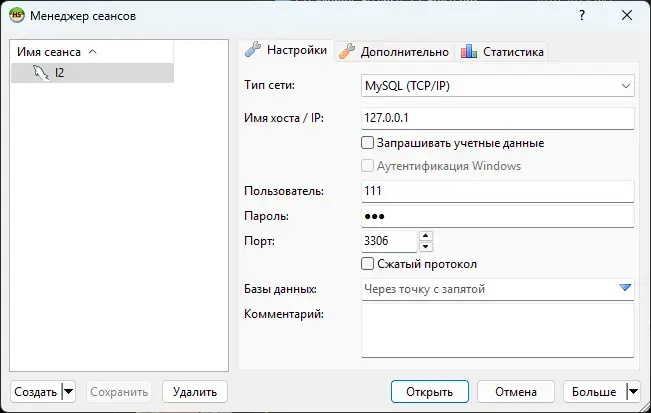Click the wrench icon on Настройки tab
This screenshot has height=413, width=651.
click(253, 49)
